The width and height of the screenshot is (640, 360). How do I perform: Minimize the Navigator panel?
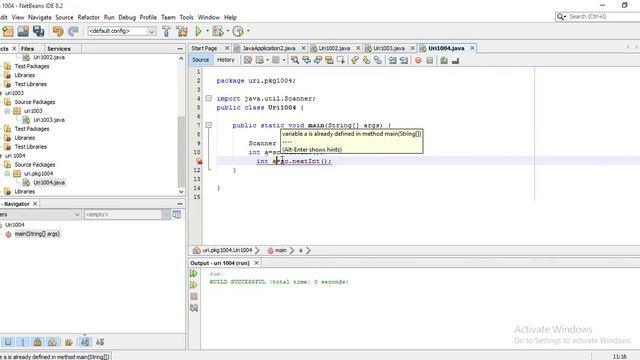[x=180, y=204]
